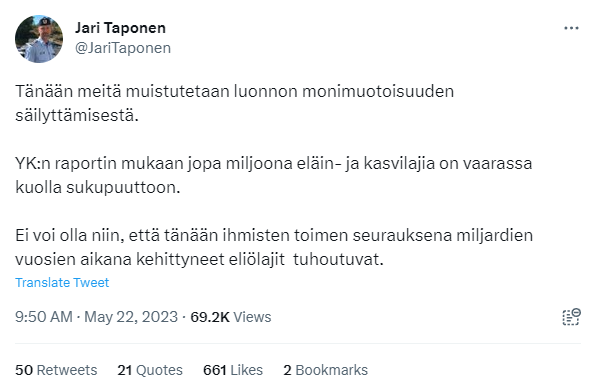
Task: Click the word Retweets label
Action: [67, 370]
